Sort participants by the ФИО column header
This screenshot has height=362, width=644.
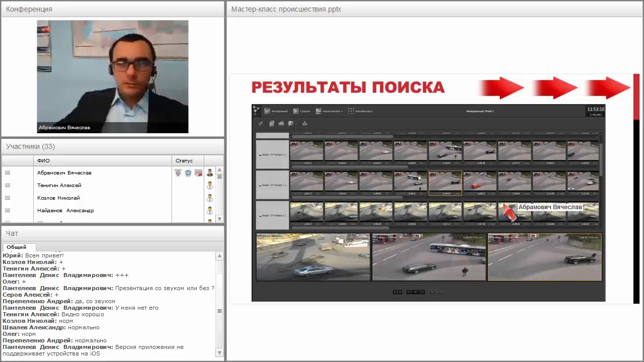103,160
